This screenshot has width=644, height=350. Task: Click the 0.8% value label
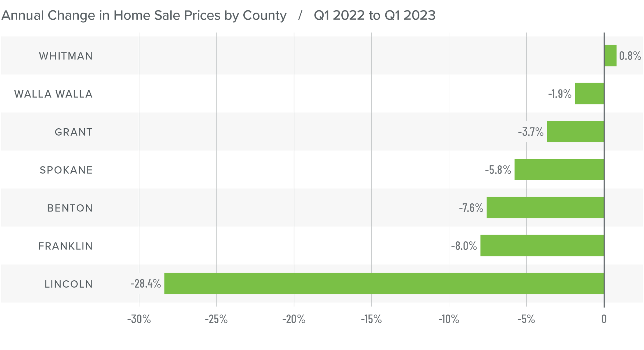630,56
